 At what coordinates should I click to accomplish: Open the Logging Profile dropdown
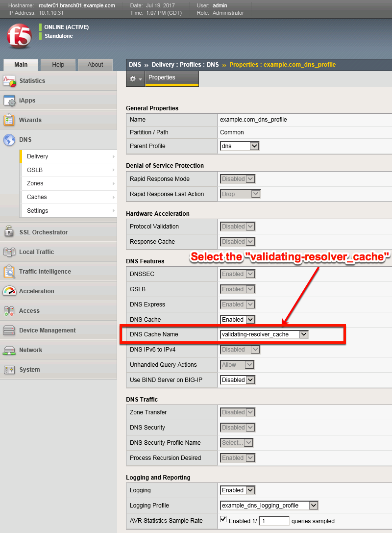[269, 506]
